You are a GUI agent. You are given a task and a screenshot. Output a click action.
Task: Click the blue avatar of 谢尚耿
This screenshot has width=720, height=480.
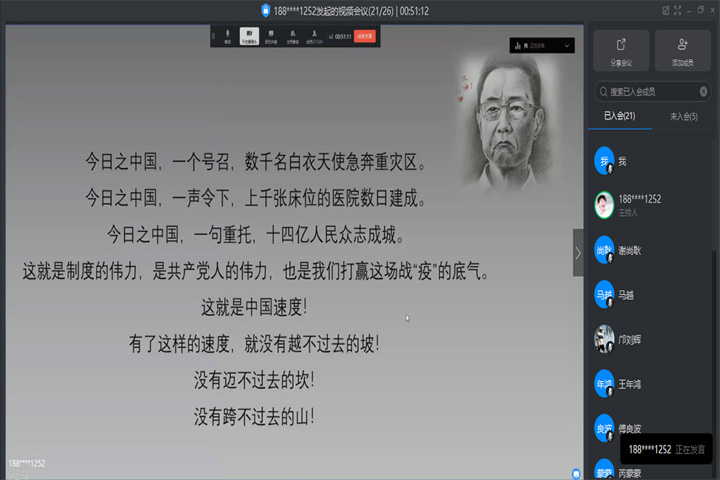(604, 250)
